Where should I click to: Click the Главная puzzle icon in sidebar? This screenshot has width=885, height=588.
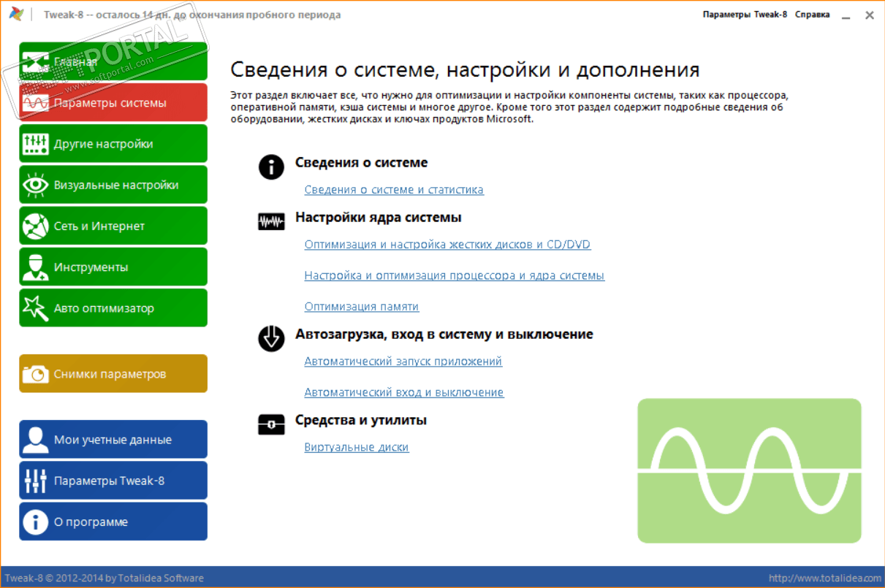tap(35, 62)
